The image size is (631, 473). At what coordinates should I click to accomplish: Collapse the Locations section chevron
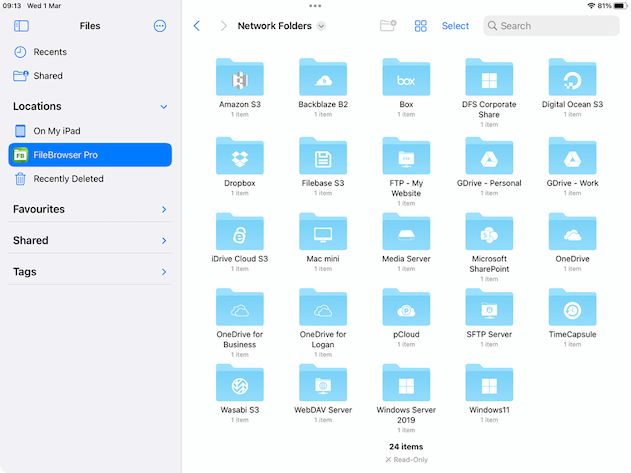click(x=164, y=107)
